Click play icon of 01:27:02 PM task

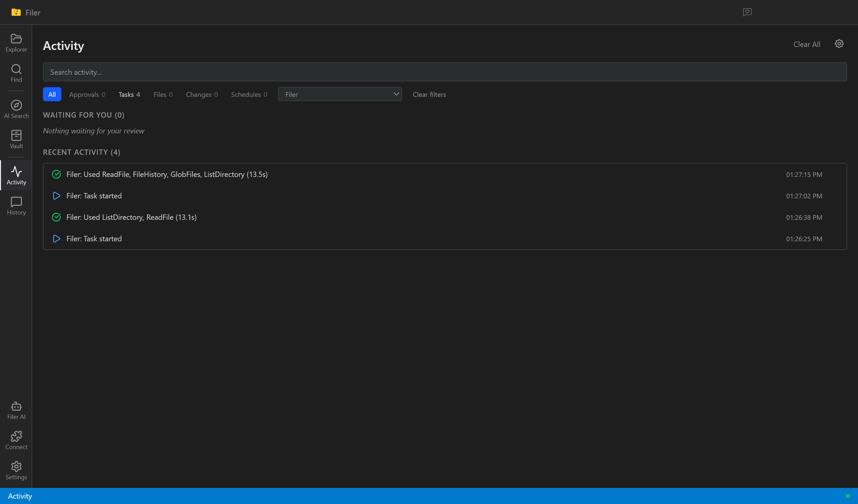[x=57, y=196]
